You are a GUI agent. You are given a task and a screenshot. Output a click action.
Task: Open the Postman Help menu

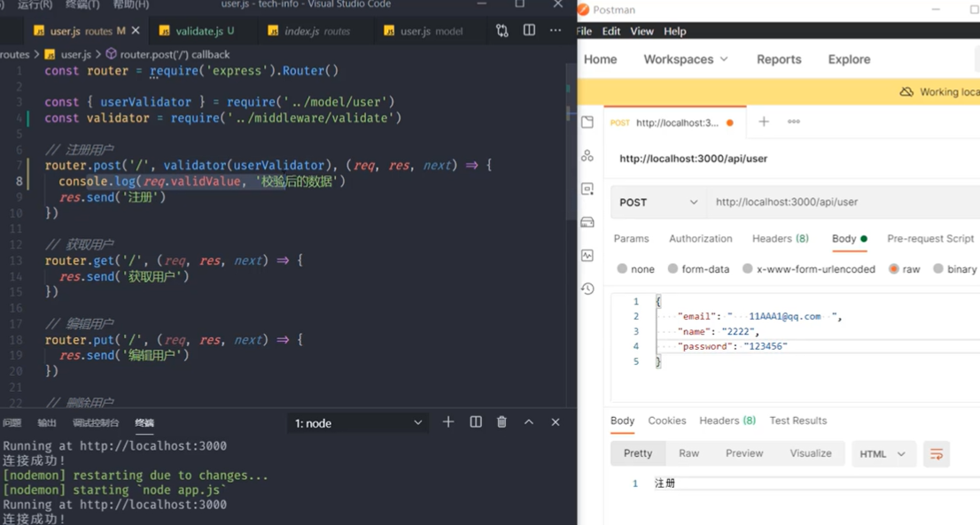tap(674, 31)
